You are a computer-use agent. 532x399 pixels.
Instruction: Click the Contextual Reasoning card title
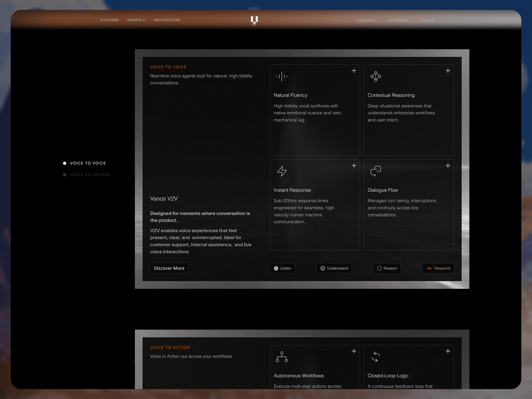pos(391,95)
